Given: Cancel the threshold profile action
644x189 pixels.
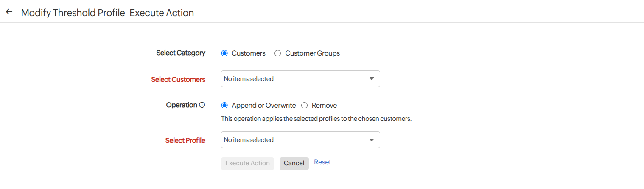Looking at the screenshot, I should (294, 164).
